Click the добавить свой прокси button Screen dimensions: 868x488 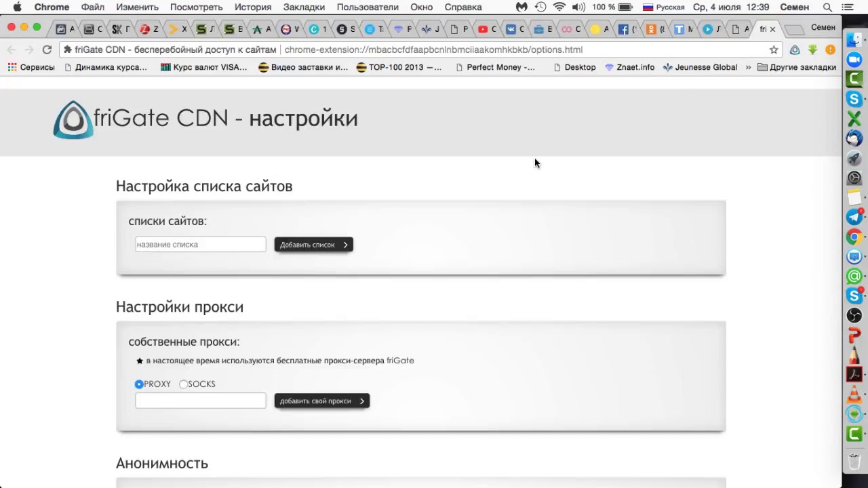[322, 401]
